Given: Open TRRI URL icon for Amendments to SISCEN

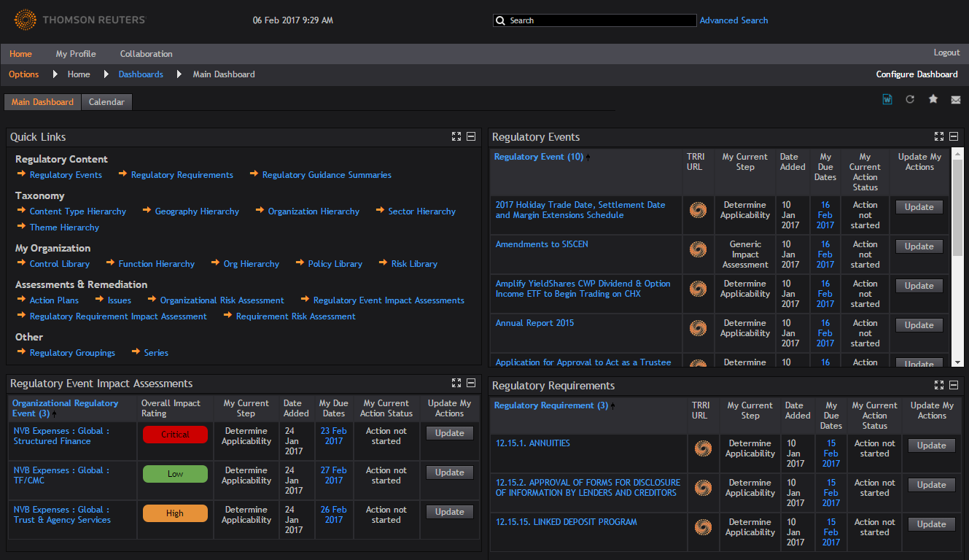Looking at the screenshot, I should pyautogui.click(x=698, y=249).
